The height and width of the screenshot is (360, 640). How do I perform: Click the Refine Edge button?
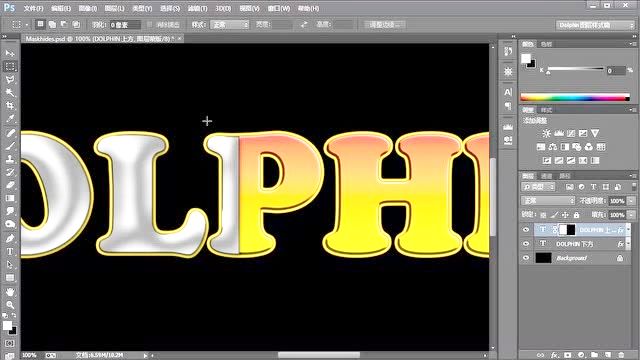point(384,24)
